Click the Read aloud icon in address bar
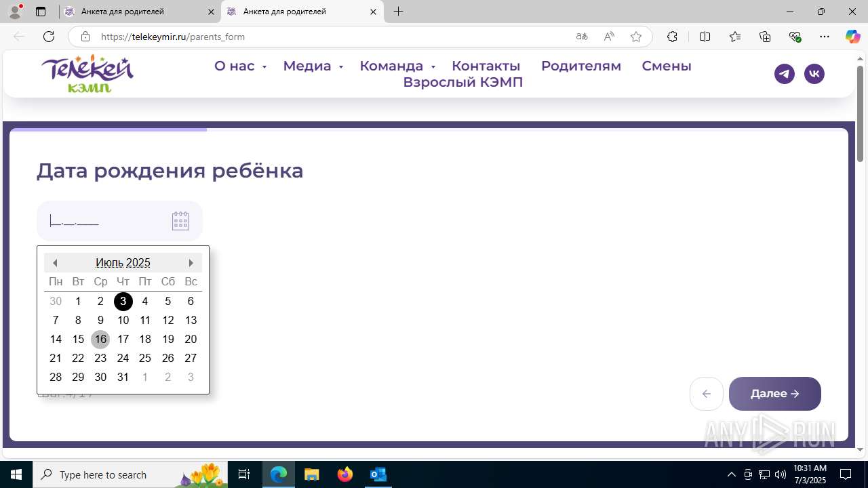The height and width of the screenshot is (488, 868). (x=609, y=37)
